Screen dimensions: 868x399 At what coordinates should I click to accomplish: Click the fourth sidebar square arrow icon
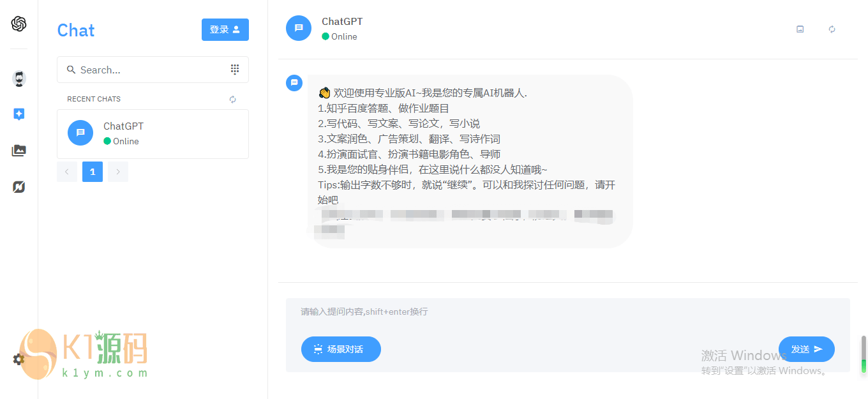tap(19, 187)
